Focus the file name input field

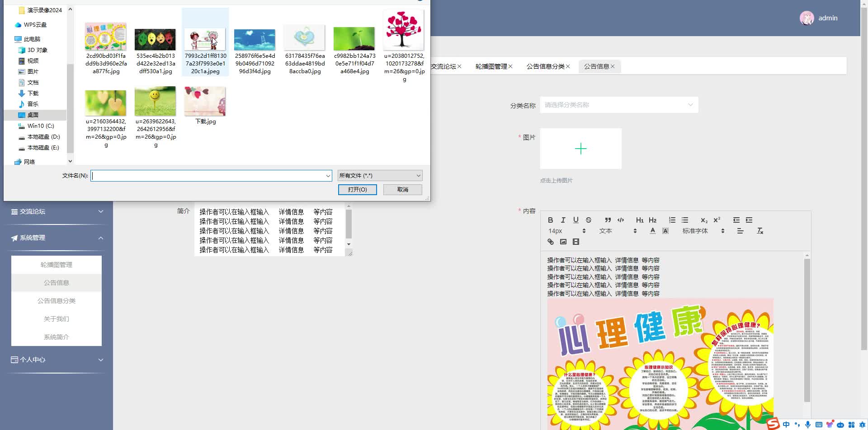point(208,176)
